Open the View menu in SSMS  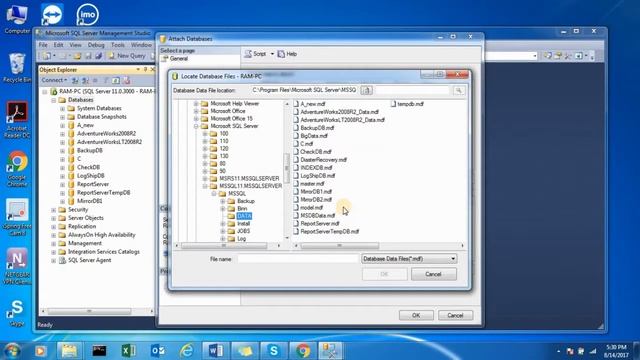[75, 45]
